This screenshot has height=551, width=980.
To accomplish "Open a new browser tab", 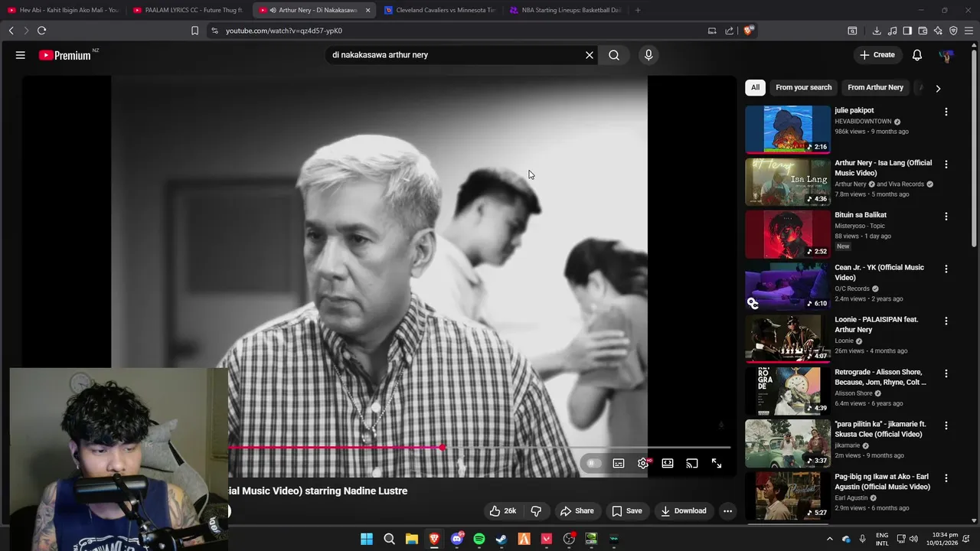I will (x=638, y=10).
